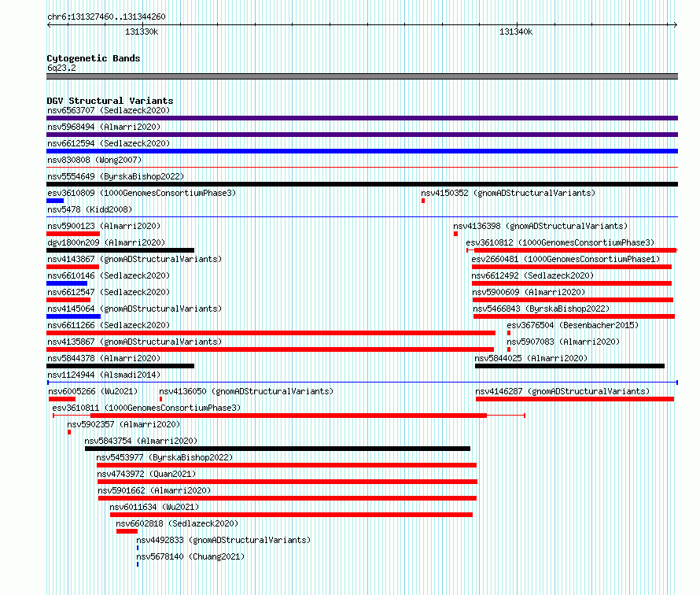Viewport: 700px width, 595px height.
Task: Select the small blue mark under nsv4492833
Action: [x=138, y=548]
